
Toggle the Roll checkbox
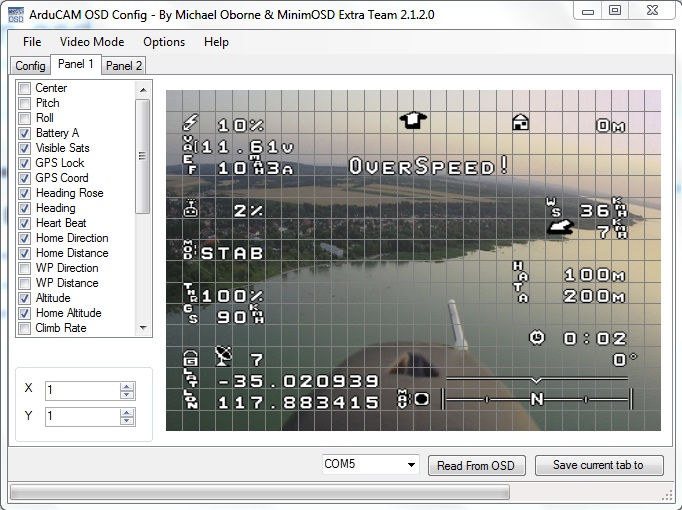pos(25,118)
